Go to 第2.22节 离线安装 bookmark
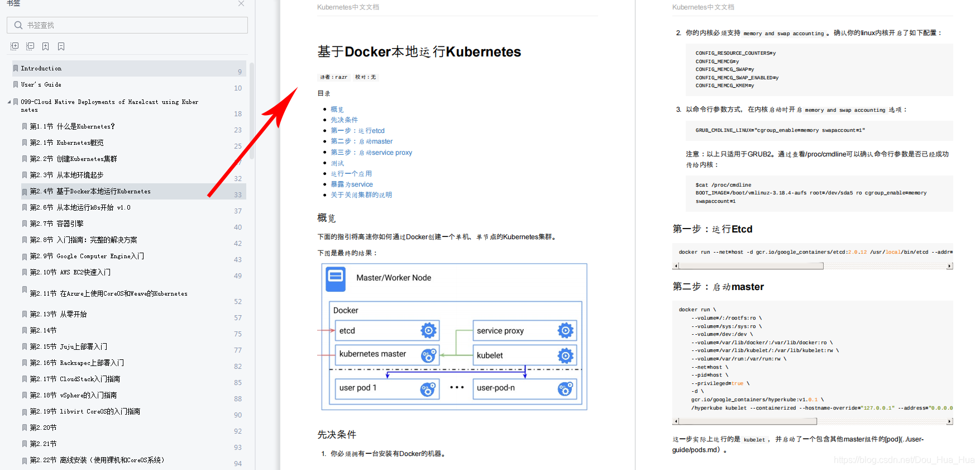This screenshot has height=470, width=980. (x=97, y=460)
